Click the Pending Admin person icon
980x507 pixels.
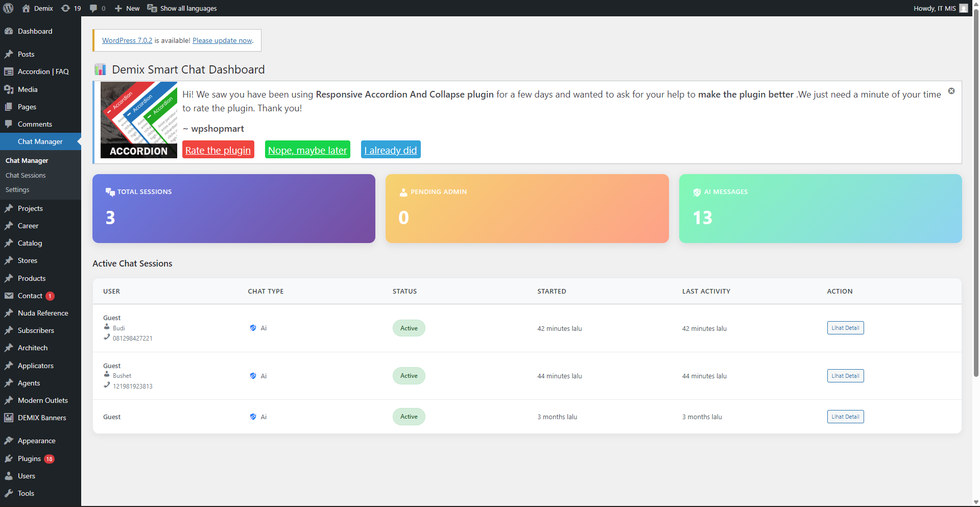click(403, 192)
